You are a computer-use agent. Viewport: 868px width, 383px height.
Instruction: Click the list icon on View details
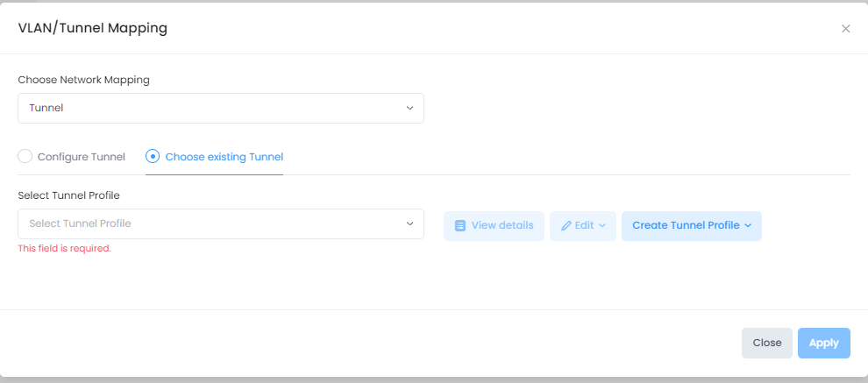click(460, 225)
